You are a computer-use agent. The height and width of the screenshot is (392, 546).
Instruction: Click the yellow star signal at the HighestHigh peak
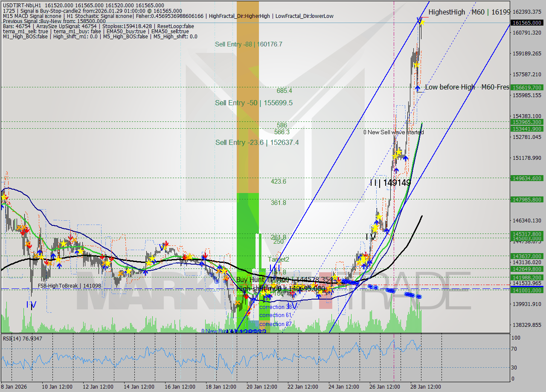[x=422, y=23]
